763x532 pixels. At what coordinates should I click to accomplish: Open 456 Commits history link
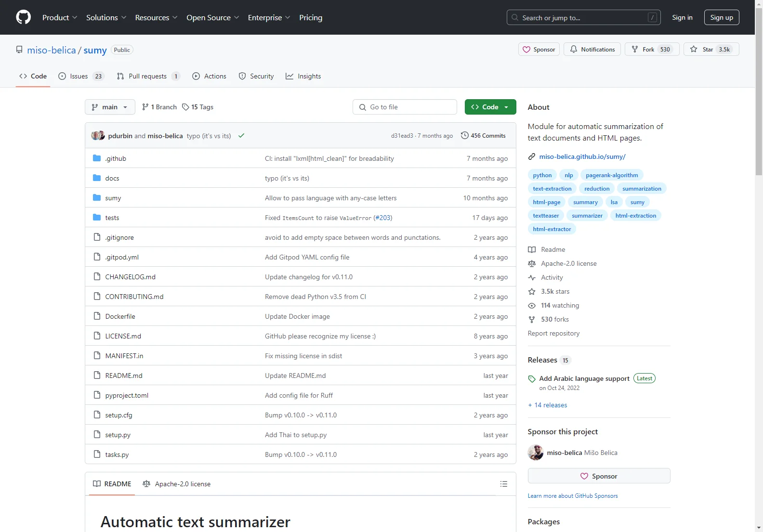[483, 136]
